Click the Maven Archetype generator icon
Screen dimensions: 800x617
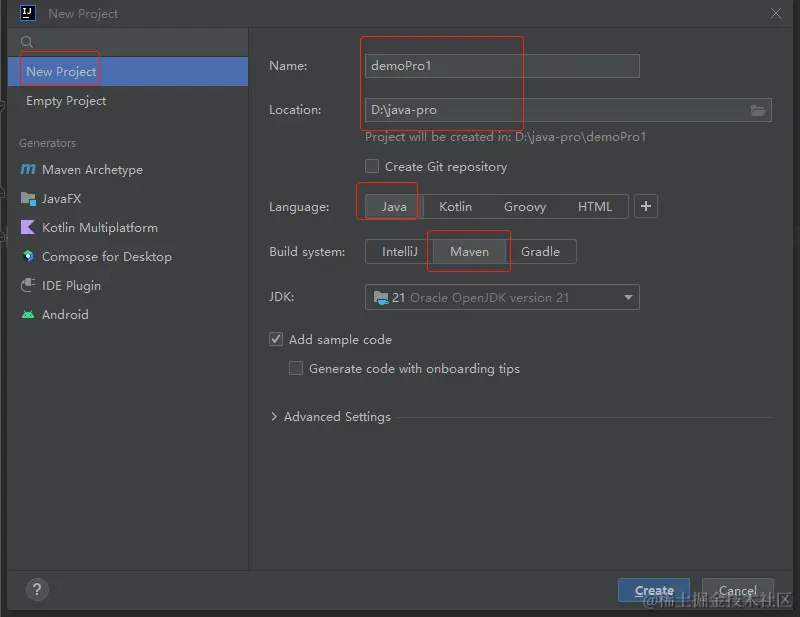pos(28,169)
